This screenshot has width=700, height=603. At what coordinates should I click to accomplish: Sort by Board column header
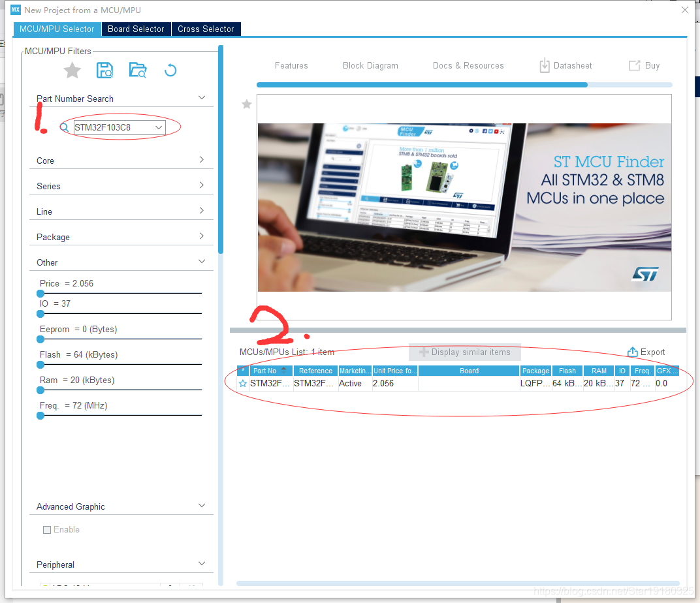469,371
